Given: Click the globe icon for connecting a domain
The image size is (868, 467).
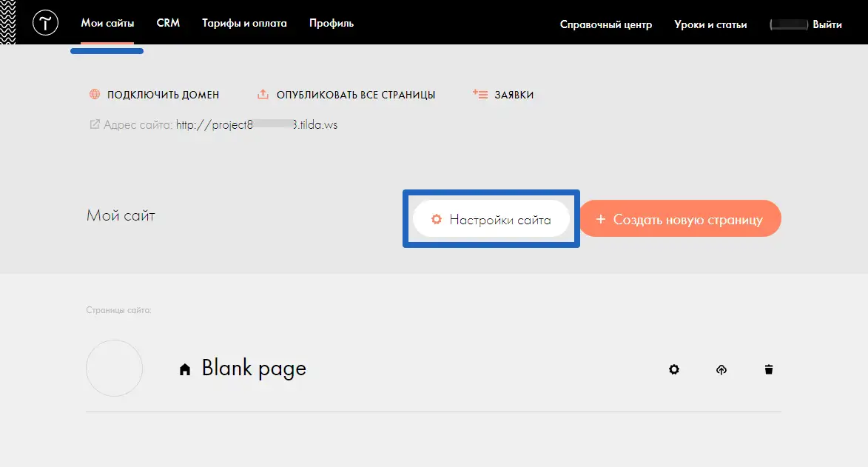Looking at the screenshot, I should coord(95,95).
